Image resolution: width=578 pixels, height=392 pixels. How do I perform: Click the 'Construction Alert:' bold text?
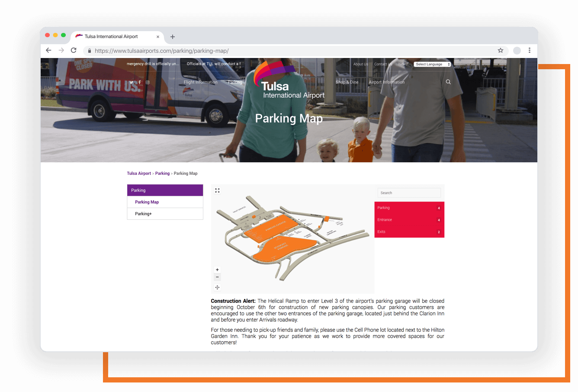[233, 301]
